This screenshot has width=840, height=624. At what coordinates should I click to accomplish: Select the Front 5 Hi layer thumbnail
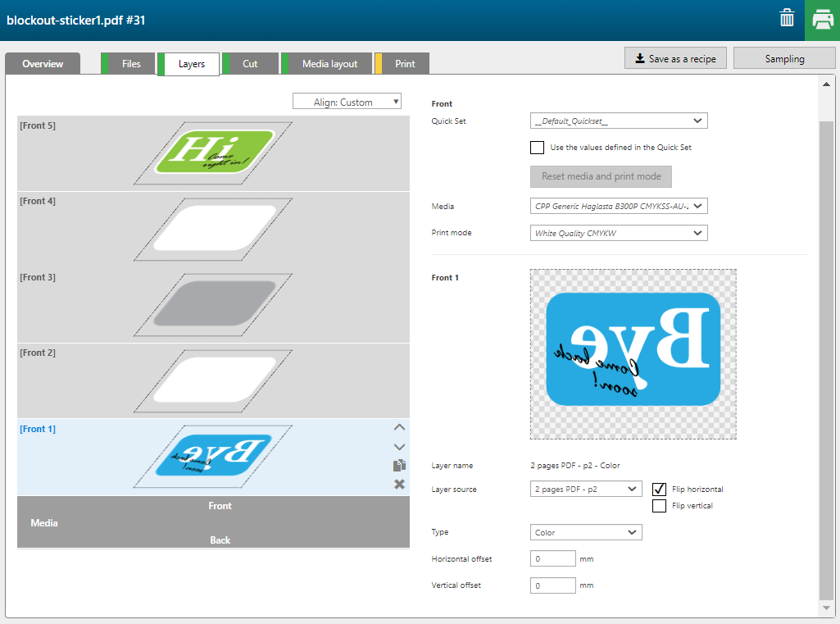213,153
